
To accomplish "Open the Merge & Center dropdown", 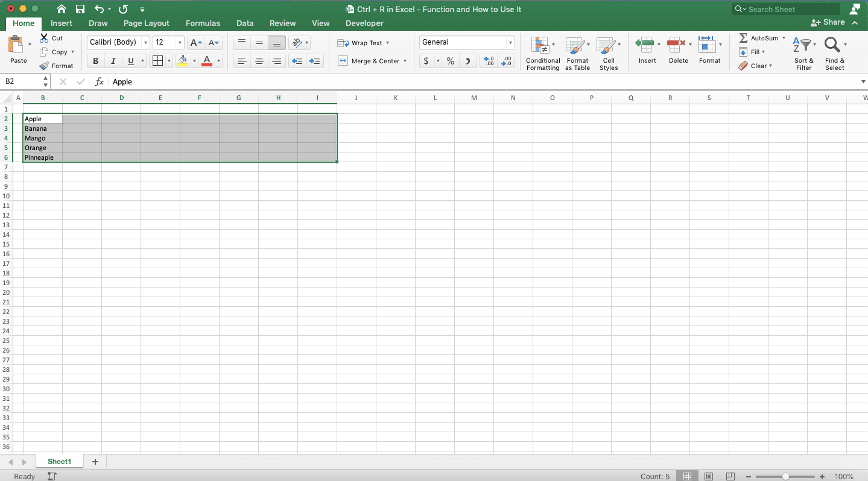I will 405,61.
